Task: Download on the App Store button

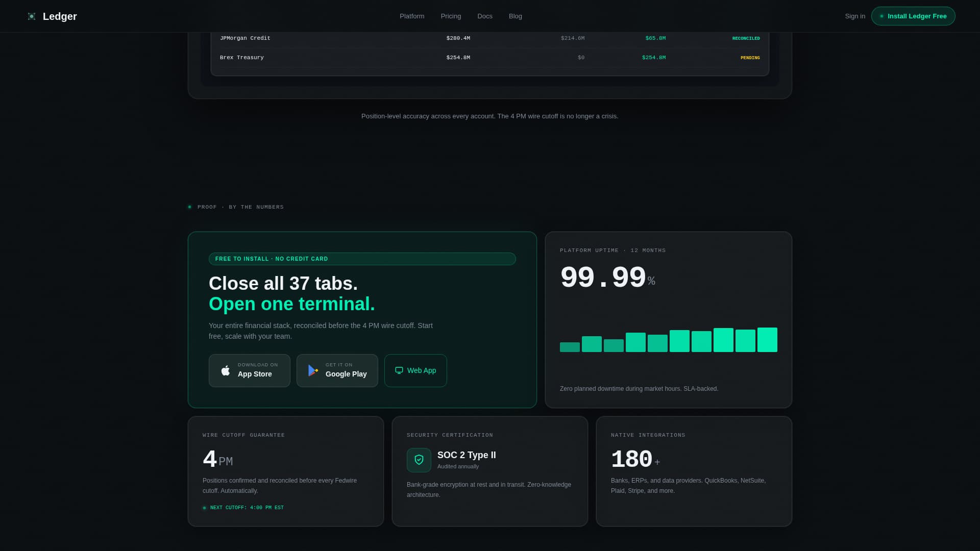Action: pos(250,371)
